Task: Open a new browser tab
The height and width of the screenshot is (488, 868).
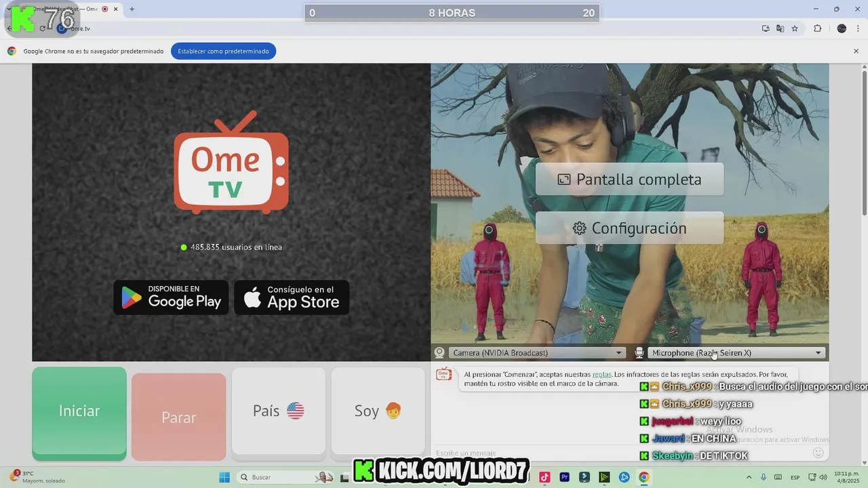Action: tap(132, 9)
